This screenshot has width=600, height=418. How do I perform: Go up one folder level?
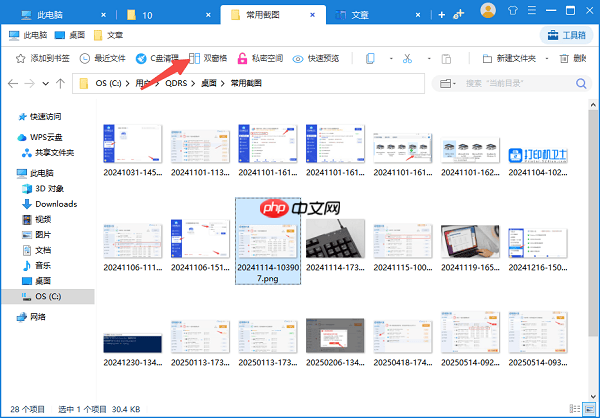point(60,83)
